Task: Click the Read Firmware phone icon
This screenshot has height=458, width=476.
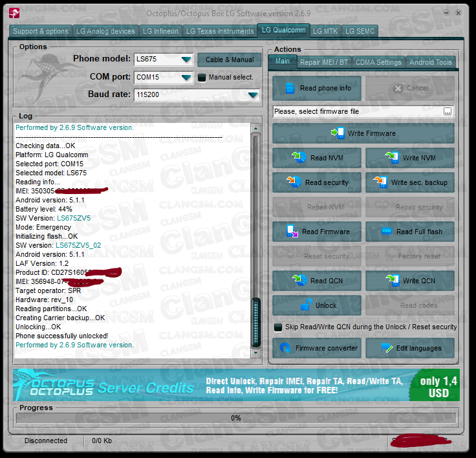Action: point(292,231)
